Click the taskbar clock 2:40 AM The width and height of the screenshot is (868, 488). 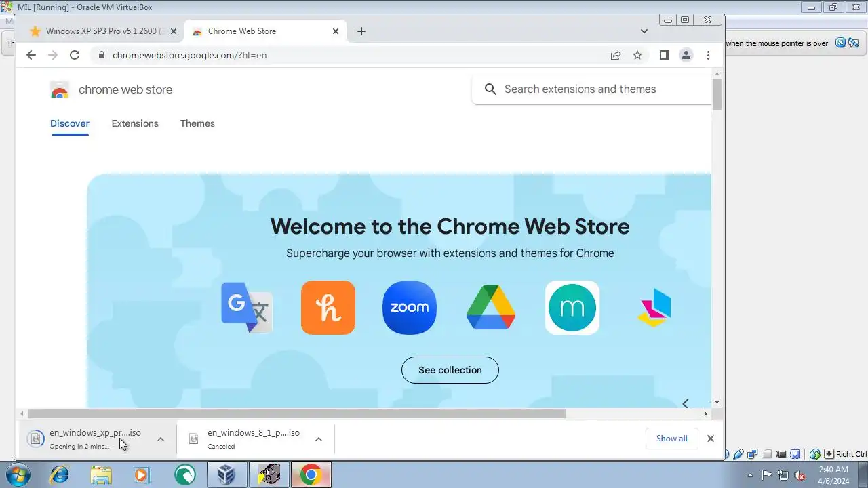(x=833, y=475)
